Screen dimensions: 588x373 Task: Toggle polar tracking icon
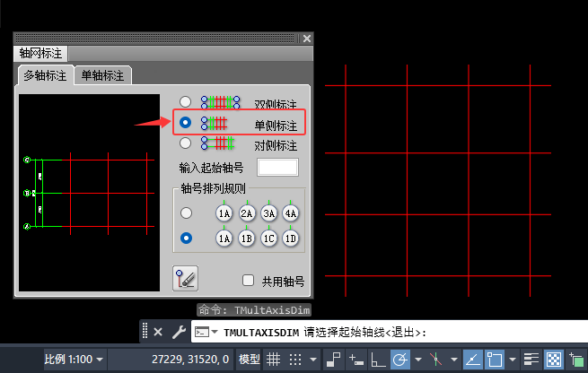coord(399,360)
